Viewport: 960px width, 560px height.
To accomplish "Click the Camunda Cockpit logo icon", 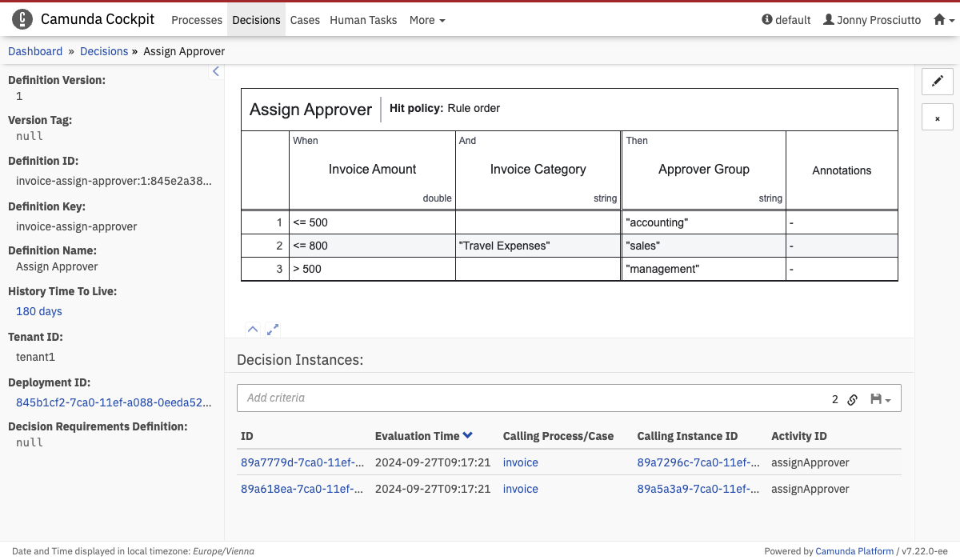I will click(x=22, y=20).
